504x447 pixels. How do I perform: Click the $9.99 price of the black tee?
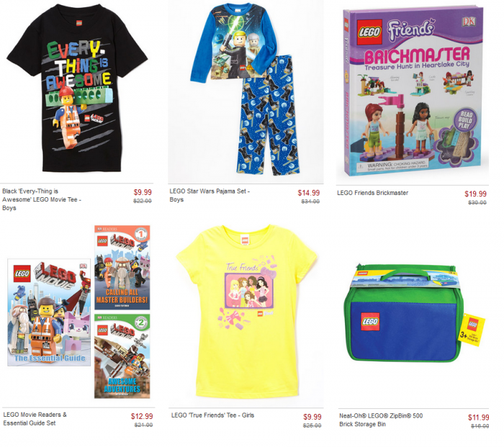[143, 192]
